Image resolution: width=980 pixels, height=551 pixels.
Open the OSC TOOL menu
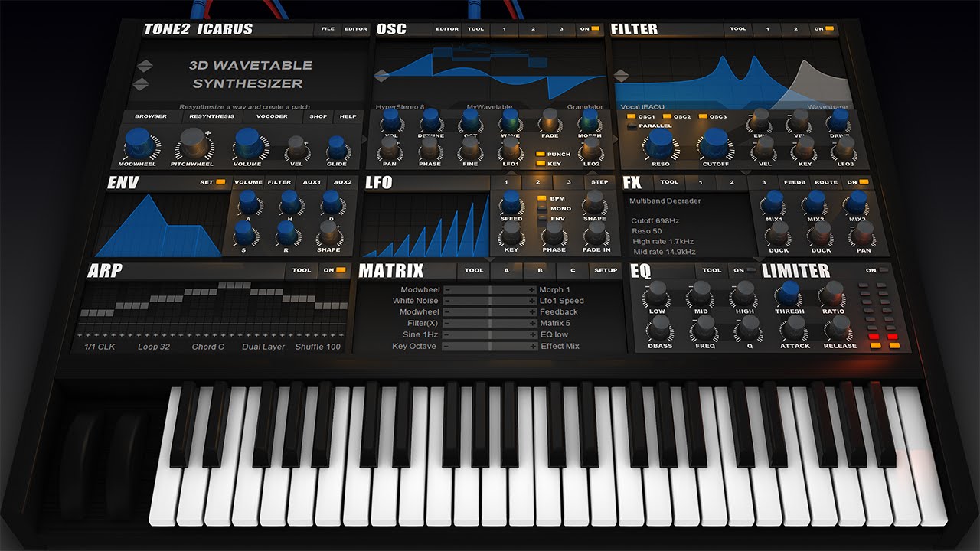[x=475, y=29]
